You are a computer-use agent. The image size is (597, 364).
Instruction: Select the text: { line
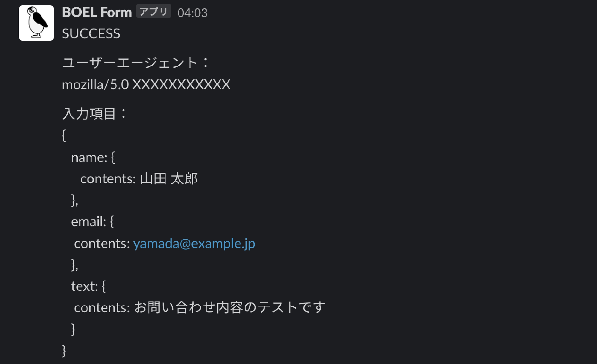[x=88, y=286]
